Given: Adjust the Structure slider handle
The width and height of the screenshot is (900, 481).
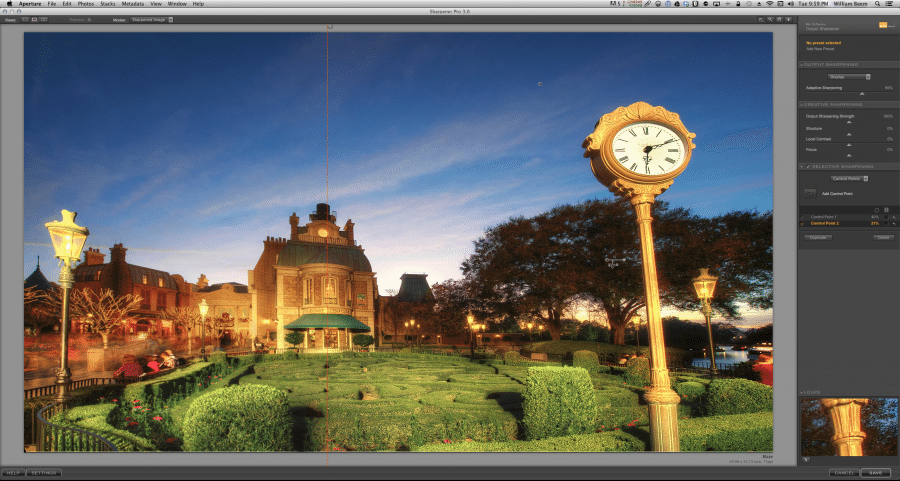Looking at the screenshot, I should [x=849, y=134].
